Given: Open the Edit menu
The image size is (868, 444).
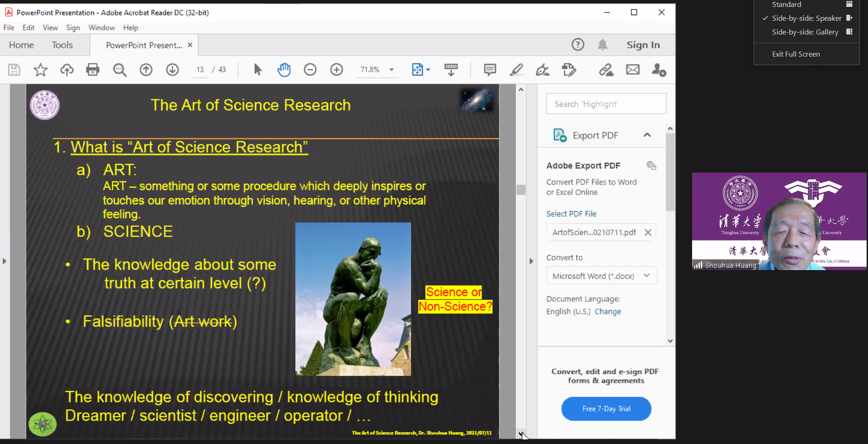Looking at the screenshot, I should click(29, 28).
